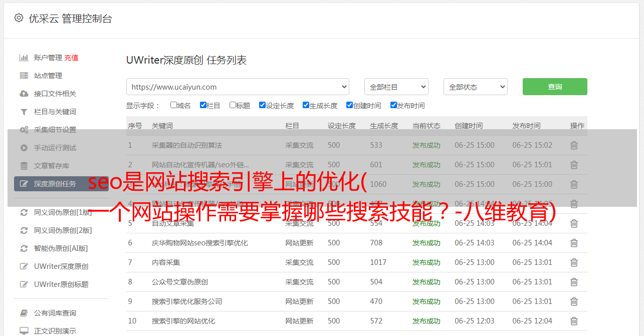Click keyword 庆华购物网站seo搜索引擎优化
This screenshot has width=644, height=336.
(200, 243)
